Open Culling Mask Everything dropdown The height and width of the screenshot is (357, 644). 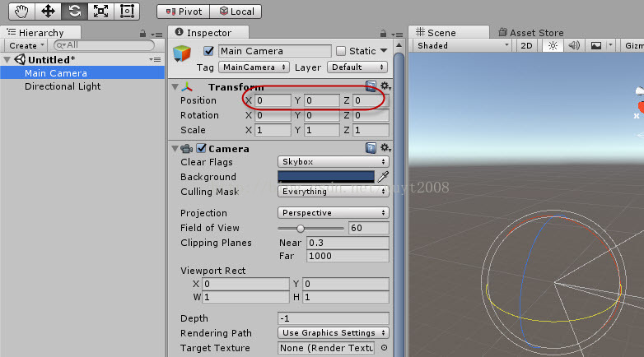[x=333, y=191]
